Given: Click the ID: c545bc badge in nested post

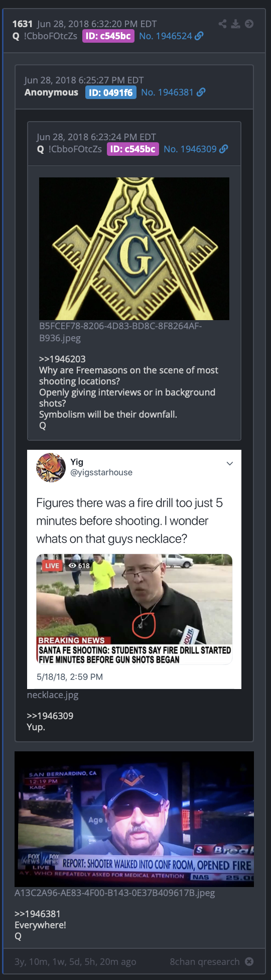Looking at the screenshot, I should pos(133,149).
